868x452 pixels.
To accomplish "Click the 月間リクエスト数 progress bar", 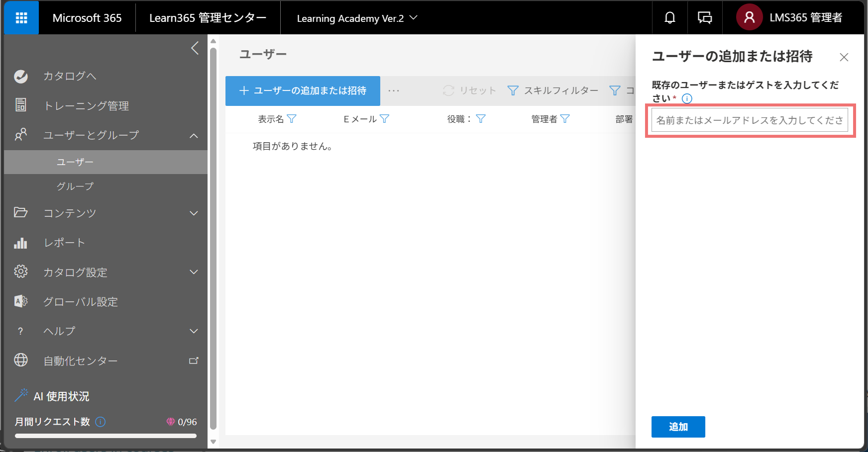I will [106, 436].
